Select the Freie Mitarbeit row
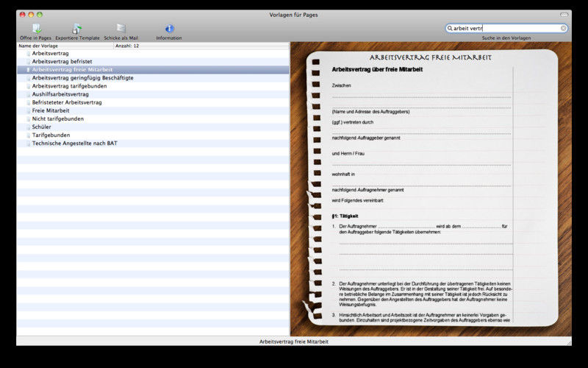This screenshot has width=588, height=368. point(153,111)
